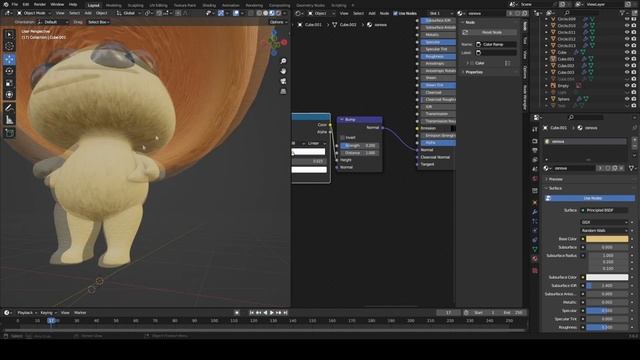Adjust the Bump node Strength slider
640x360 pixels.
[x=359, y=145]
